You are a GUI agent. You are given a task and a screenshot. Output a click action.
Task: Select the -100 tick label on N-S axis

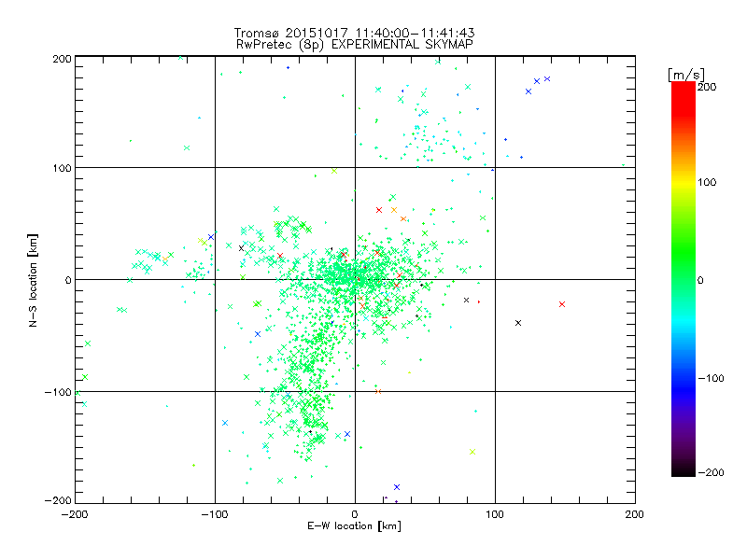point(58,392)
